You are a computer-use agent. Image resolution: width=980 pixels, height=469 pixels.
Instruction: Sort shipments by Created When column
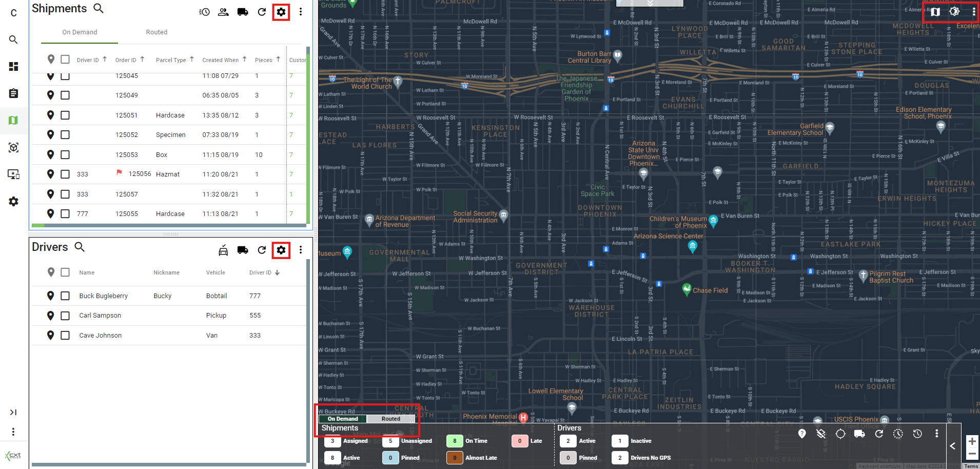(x=221, y=60)
